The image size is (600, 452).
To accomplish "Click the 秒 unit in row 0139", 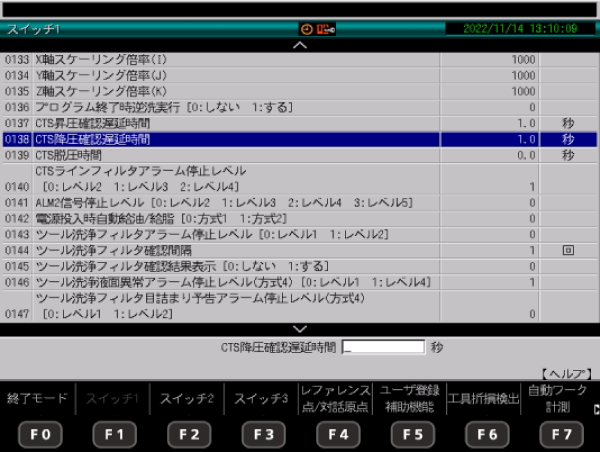I will click(x=568, y=155).
